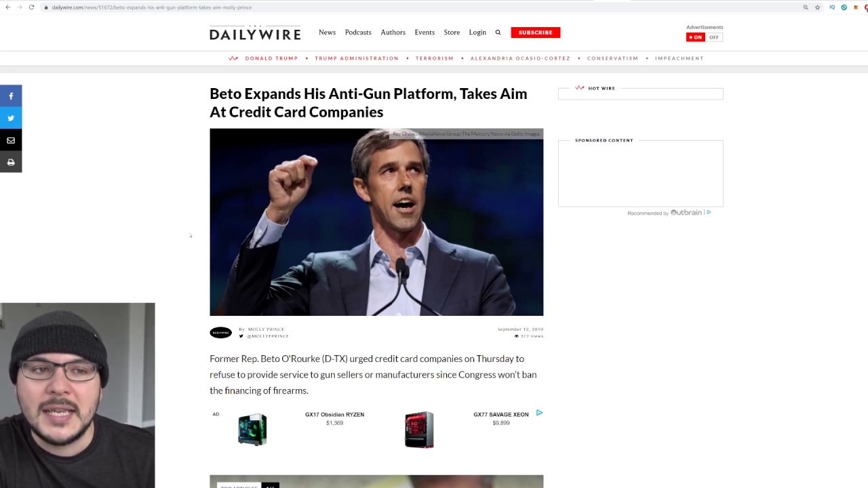Open the Store menu
The height and width of the screenshot is (488, 868).
point(452,33)
